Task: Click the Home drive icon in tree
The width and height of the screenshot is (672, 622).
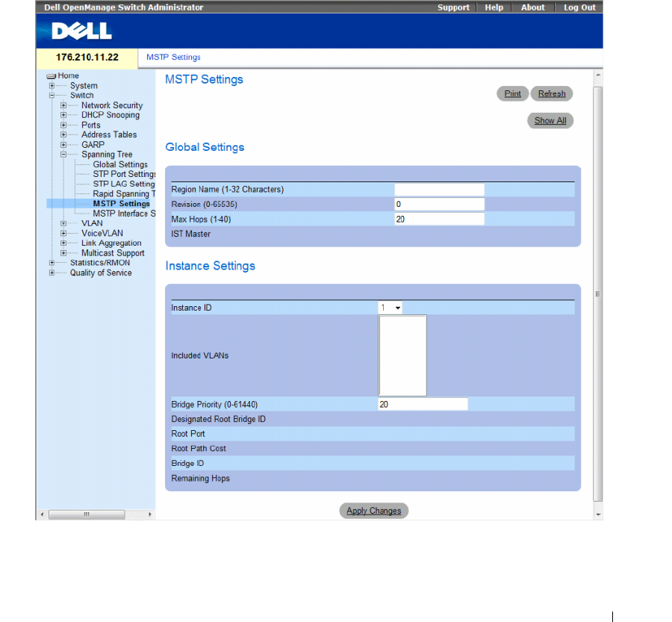Action: [x=52, y=76]
